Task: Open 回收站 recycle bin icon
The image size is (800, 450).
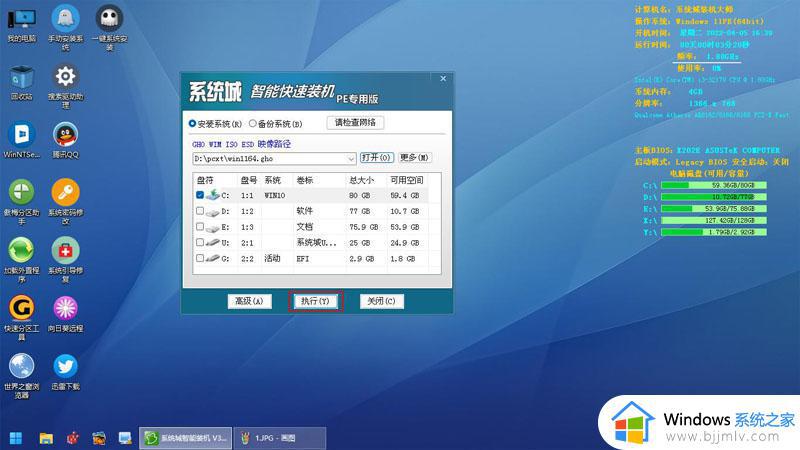Action: (x=22, y=83)
